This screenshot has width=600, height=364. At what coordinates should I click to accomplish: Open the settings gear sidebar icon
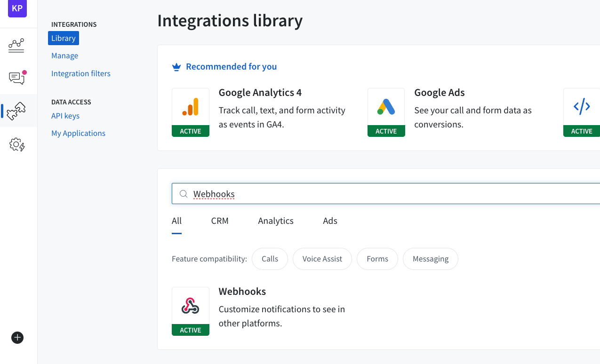[x=17, y=145]
